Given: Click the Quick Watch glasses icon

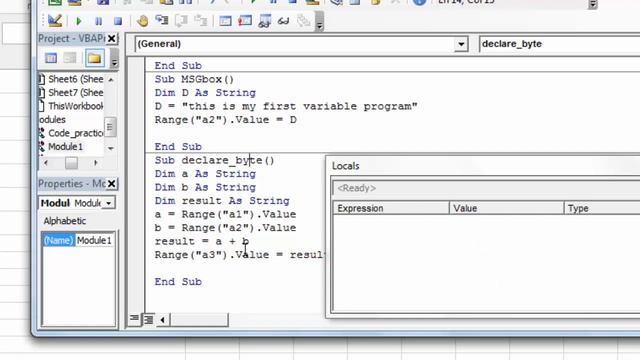Looking at the screenshot, I should [284, 21].
